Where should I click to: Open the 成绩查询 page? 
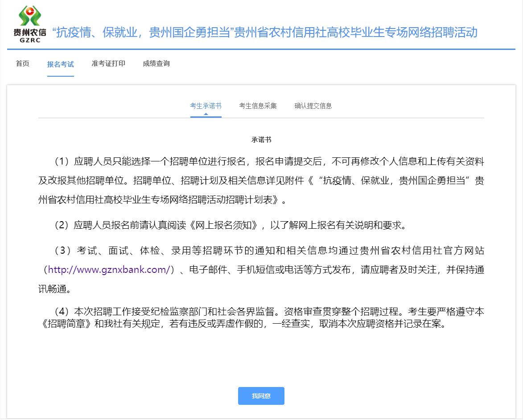[156, 64]
